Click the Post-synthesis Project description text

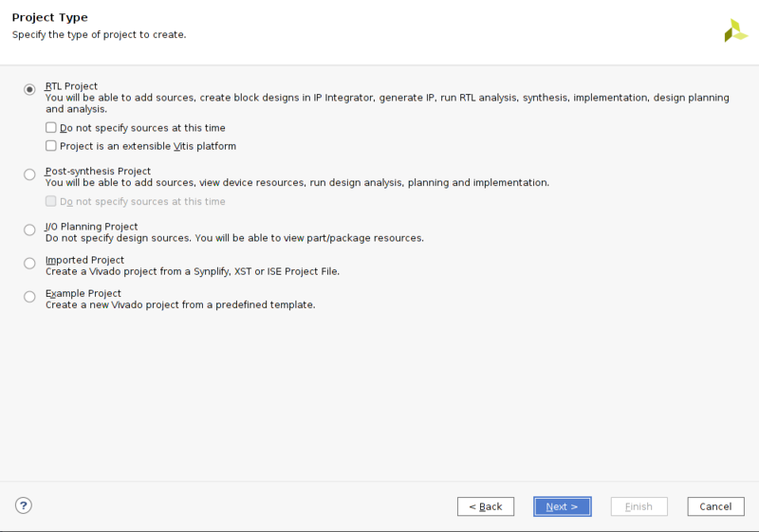pos(297,183)
